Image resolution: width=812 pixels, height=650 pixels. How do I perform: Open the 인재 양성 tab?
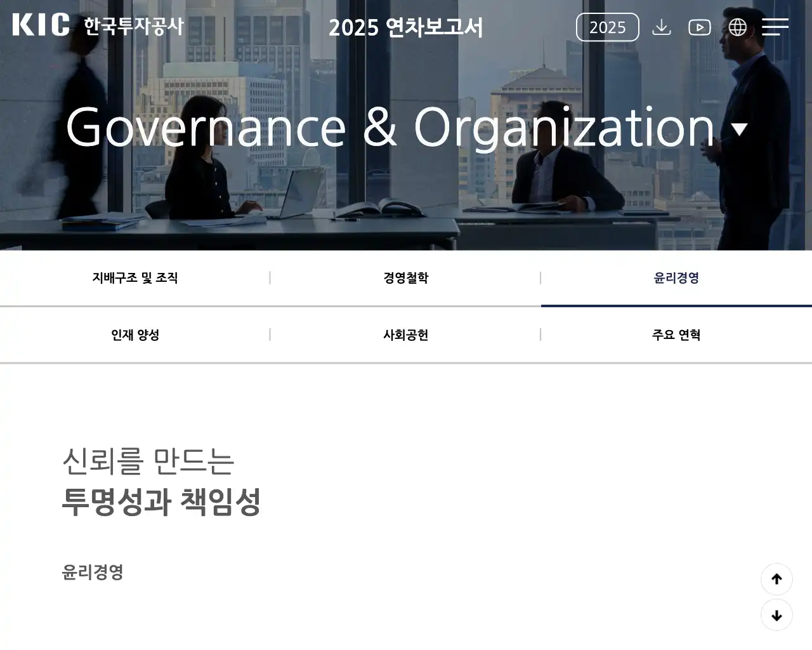(x=135, y=335)
